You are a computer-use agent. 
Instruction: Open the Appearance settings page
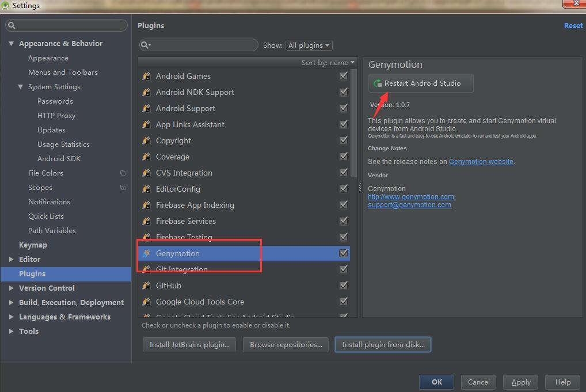(48, 58)
